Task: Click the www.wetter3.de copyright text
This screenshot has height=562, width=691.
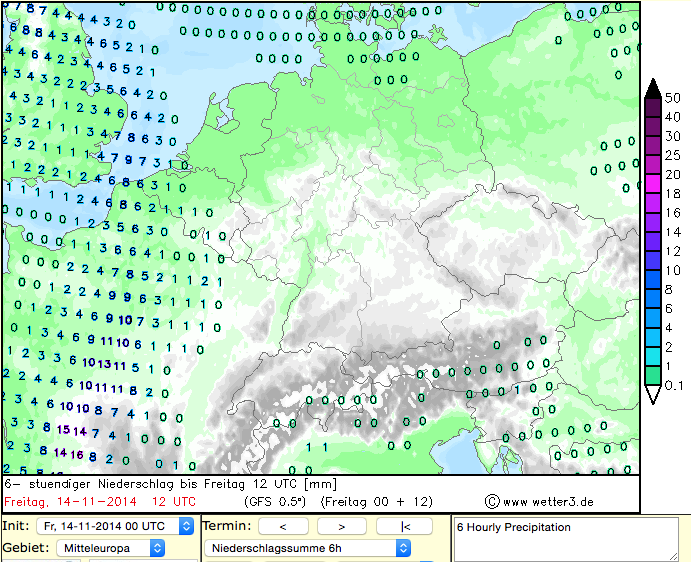Action: (x=539, y=502)
